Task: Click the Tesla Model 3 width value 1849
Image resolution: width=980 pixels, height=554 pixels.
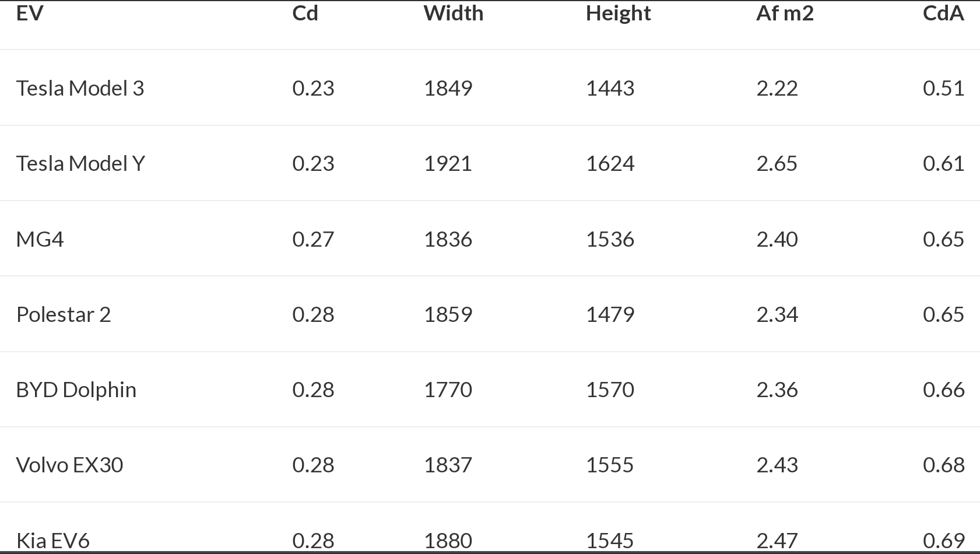Action: (448, 88)
